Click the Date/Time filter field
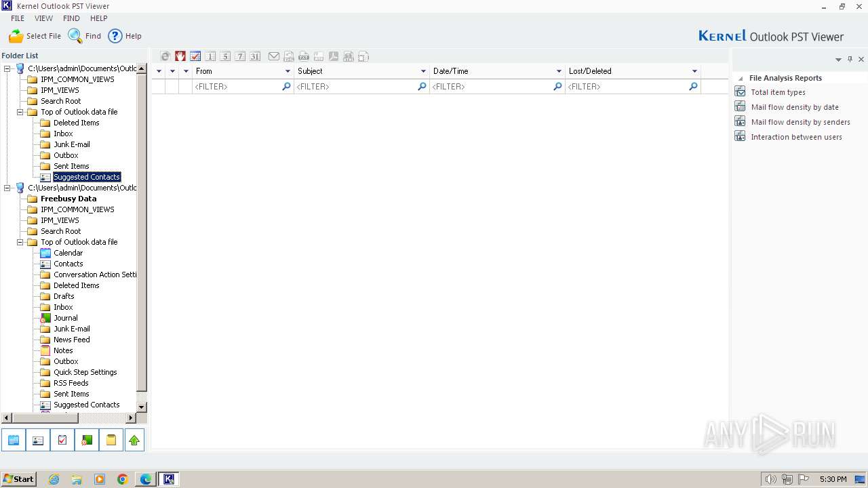Image resolution: width=868 pixels, height=488 pixels. click(x=497, y=87)
